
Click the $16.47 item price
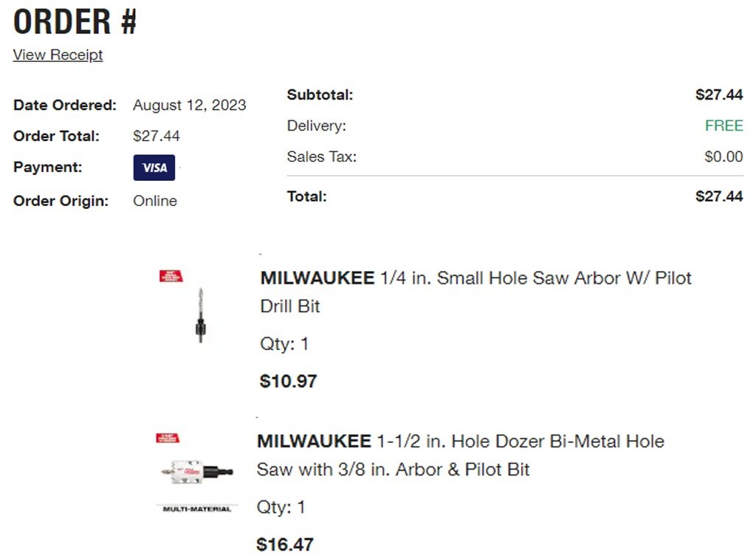click(285, 545)
